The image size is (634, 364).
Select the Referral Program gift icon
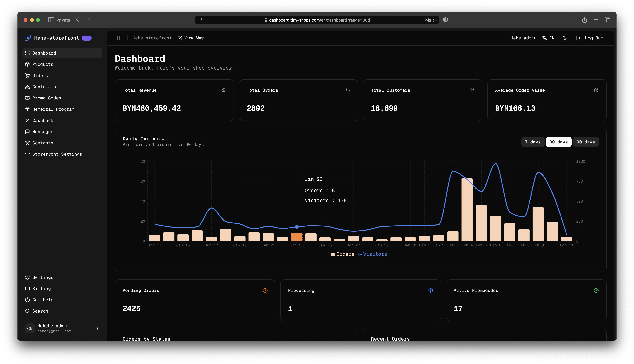27,109
